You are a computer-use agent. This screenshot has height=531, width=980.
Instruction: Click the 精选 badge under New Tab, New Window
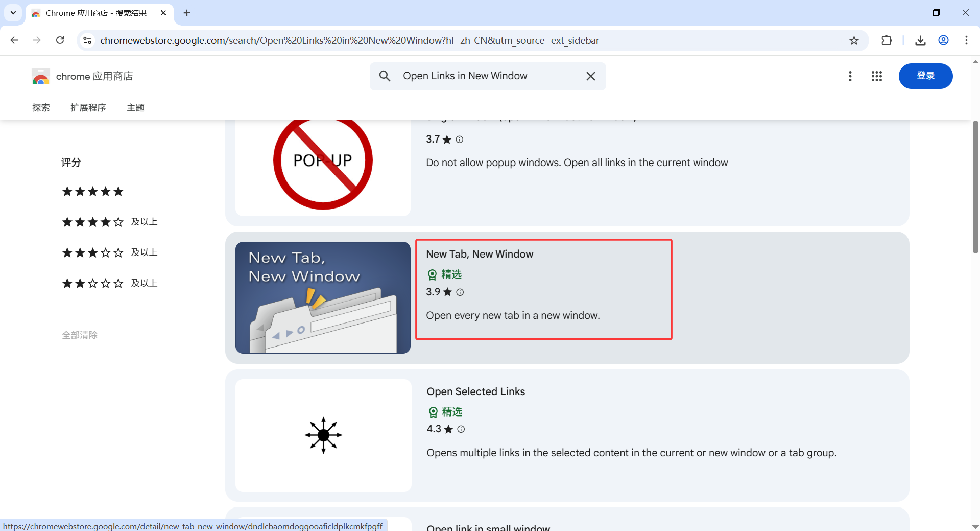click(445, 274)
